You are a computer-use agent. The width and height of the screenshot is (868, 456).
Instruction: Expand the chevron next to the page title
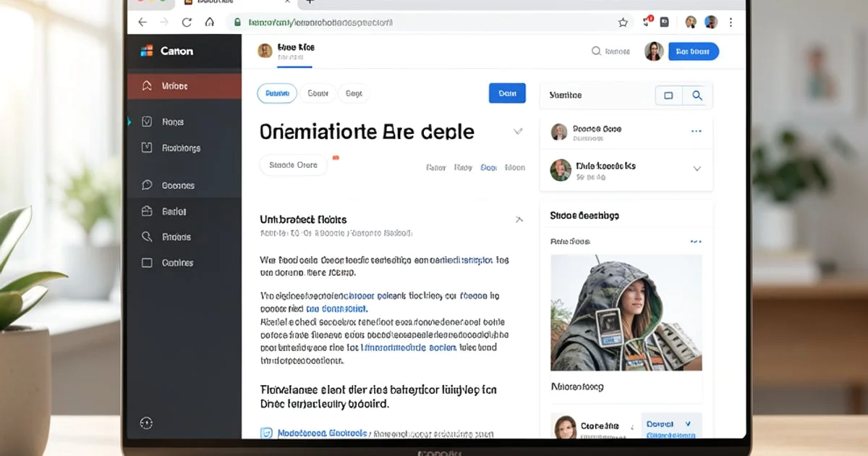coord(518,132)
